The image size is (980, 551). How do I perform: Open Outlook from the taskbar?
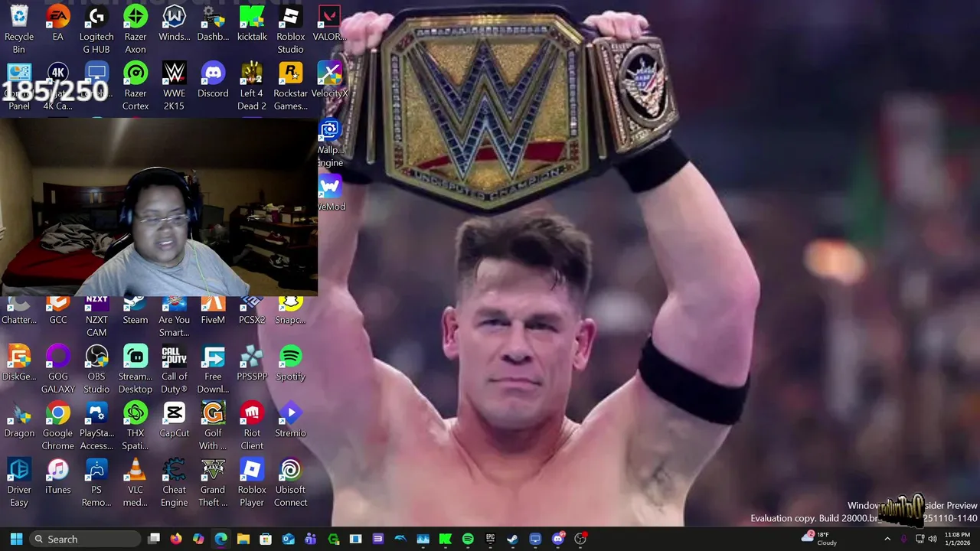click(x=288, y=539)
